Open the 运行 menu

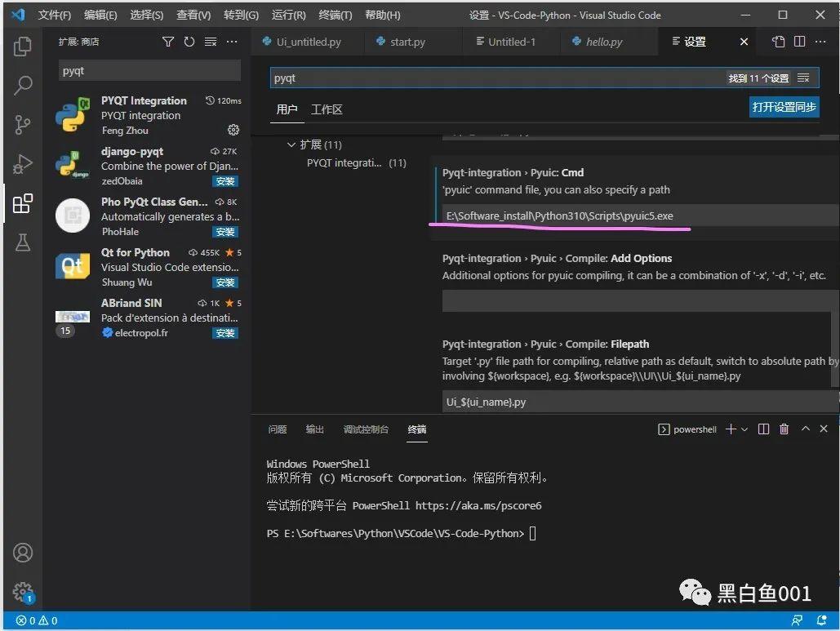[287, 14]
